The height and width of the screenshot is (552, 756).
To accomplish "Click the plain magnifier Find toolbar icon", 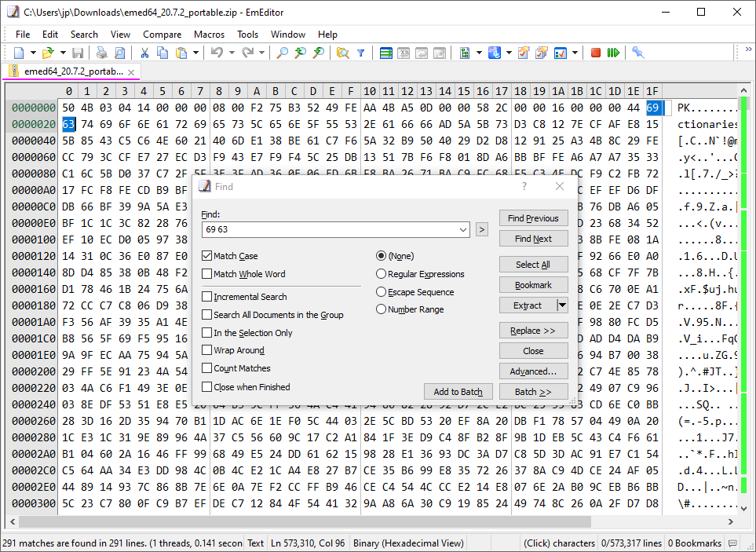I will pos(282,53).
